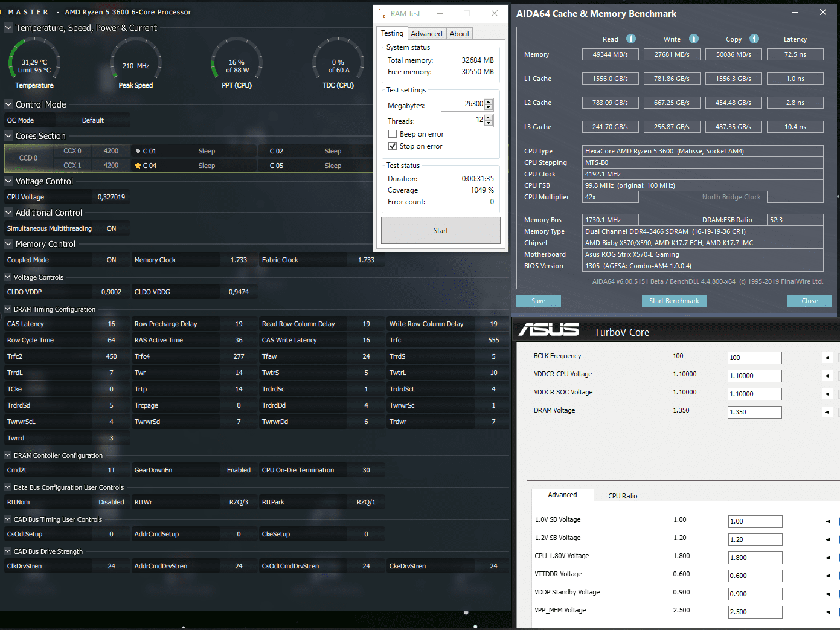The height and width of the screenshot is (630, 840).
Task: Click the Memory Latency value 72.5 ns
Action: pos(795,54)
